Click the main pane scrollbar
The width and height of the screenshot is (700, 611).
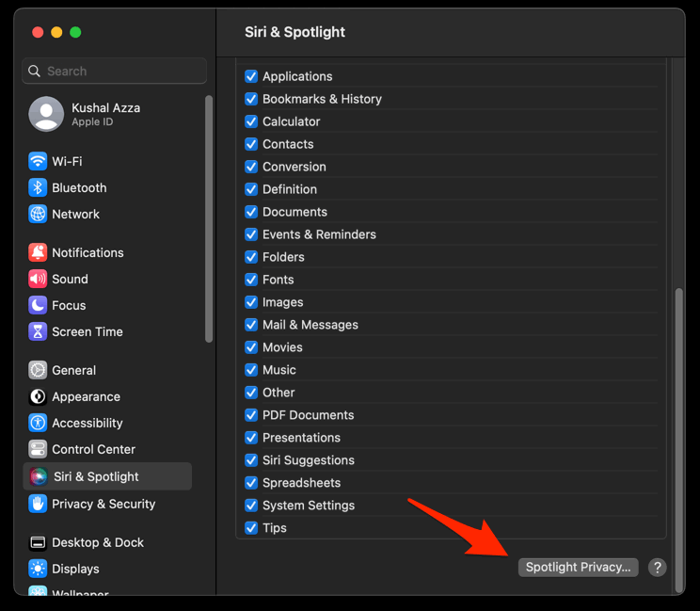click(x=679, y=440)
